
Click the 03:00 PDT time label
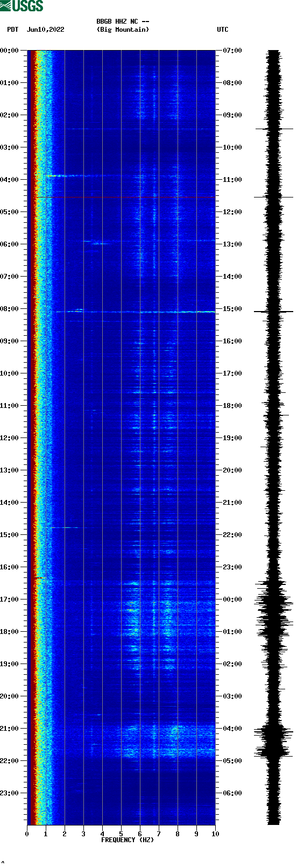pos(10,147)
